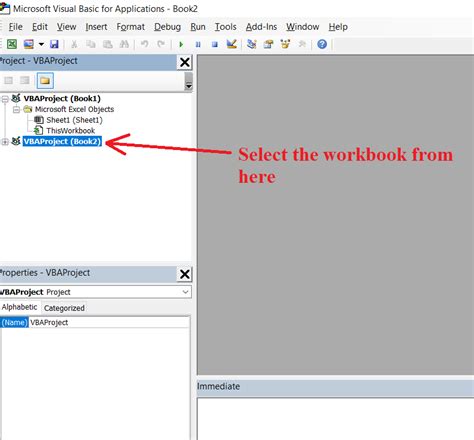Open the Run menu
This screenshot has width=474, height=440.
coord(198,27)
